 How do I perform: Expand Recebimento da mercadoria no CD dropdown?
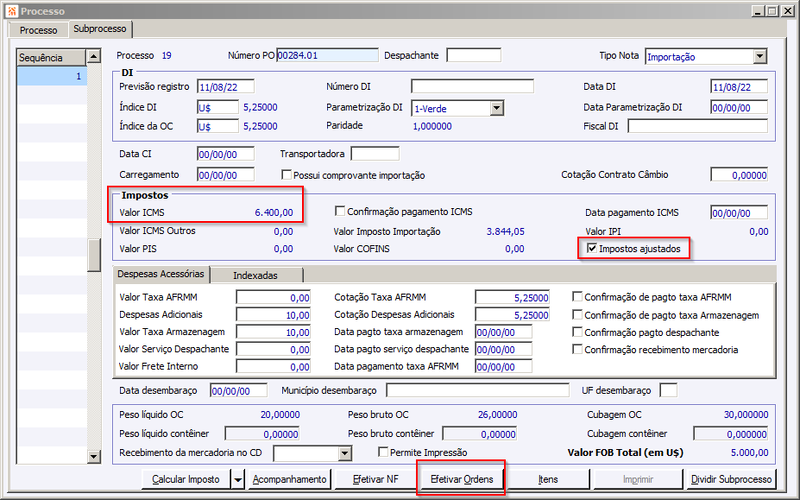pos(345,453)
